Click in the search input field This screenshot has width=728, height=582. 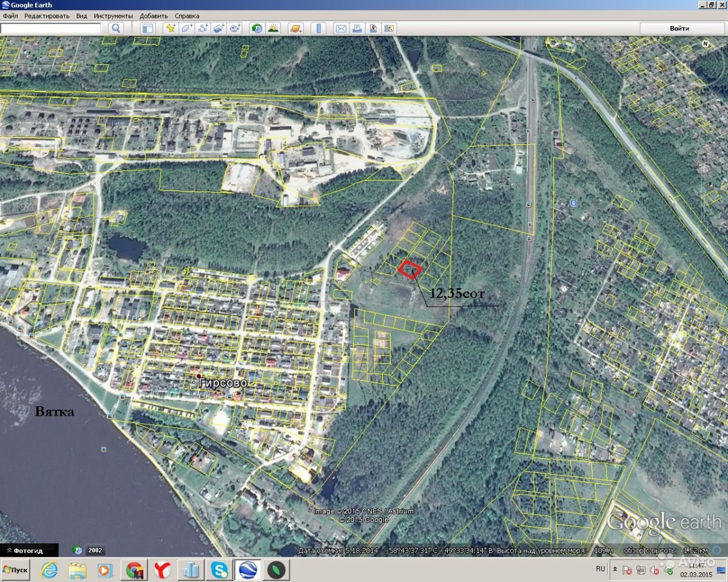coord(51,28)
